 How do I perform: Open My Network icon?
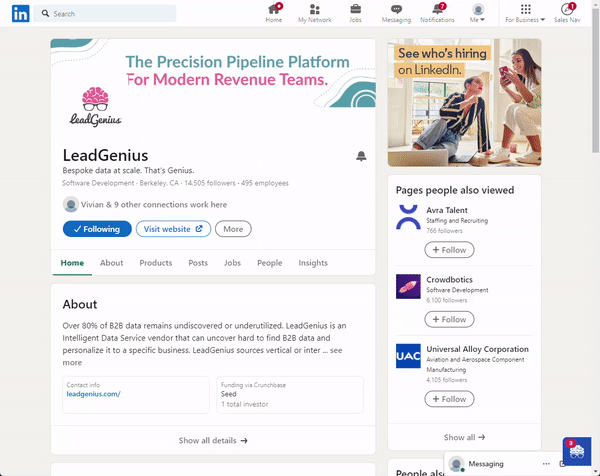[x=315, y=13]
